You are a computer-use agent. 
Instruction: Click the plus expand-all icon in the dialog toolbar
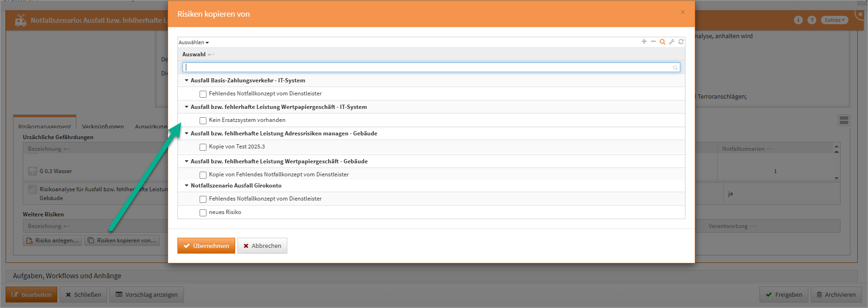click(x=644, y=42)
